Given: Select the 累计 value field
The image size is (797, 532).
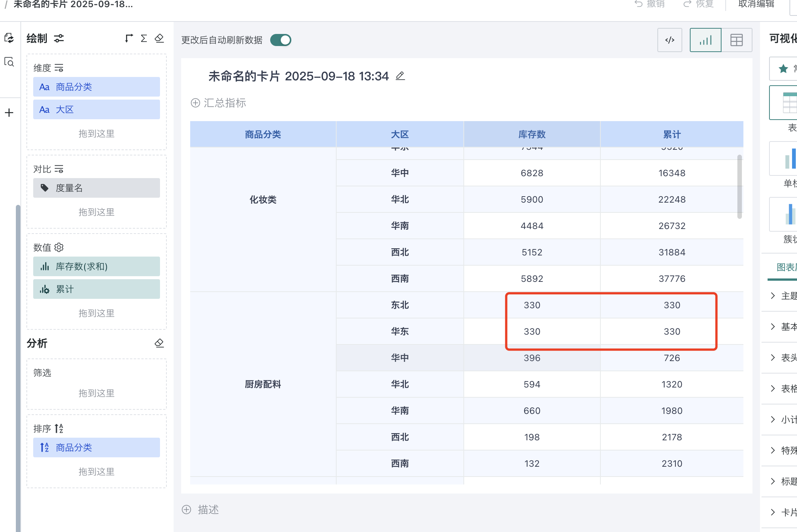Looking at the screenshot, I should point(97,289).
